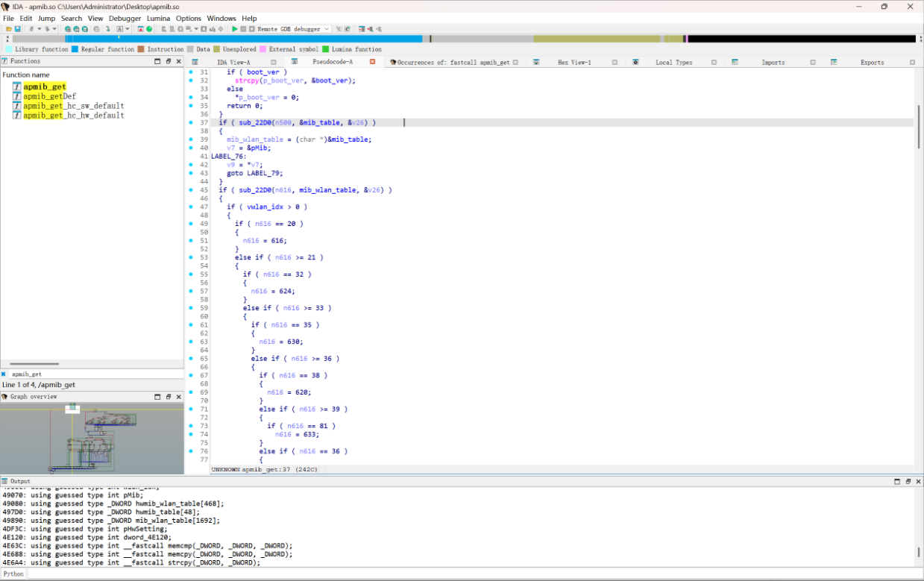
Task: Open the Remote GDB debugger dropdown
Action: 326,29
